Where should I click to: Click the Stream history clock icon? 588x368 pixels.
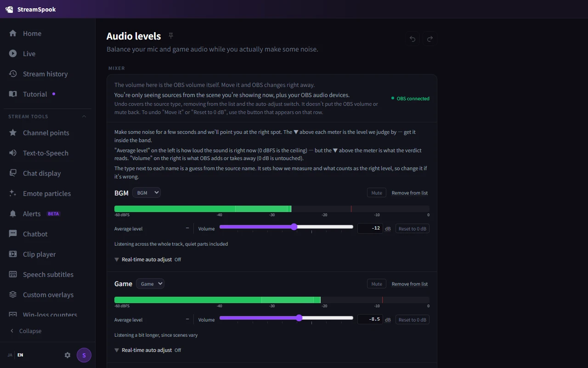[13, 74]
